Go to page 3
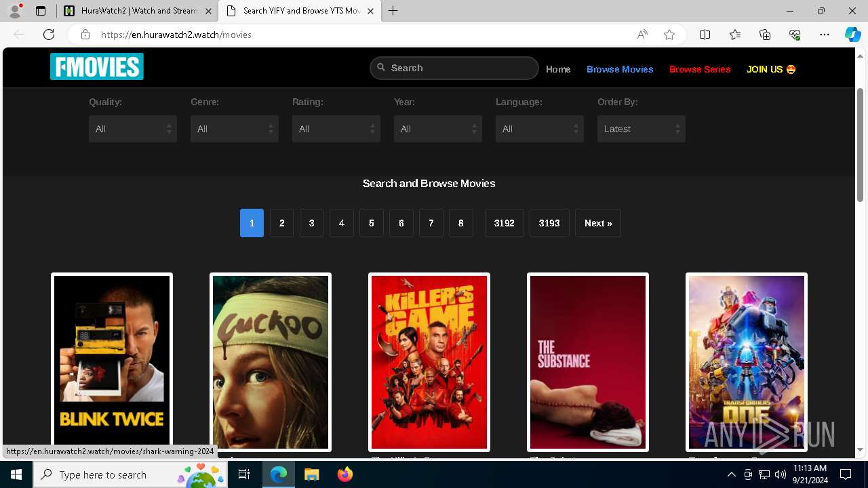The width and height of the screenshot is (868, 488). tap(312, 223)
